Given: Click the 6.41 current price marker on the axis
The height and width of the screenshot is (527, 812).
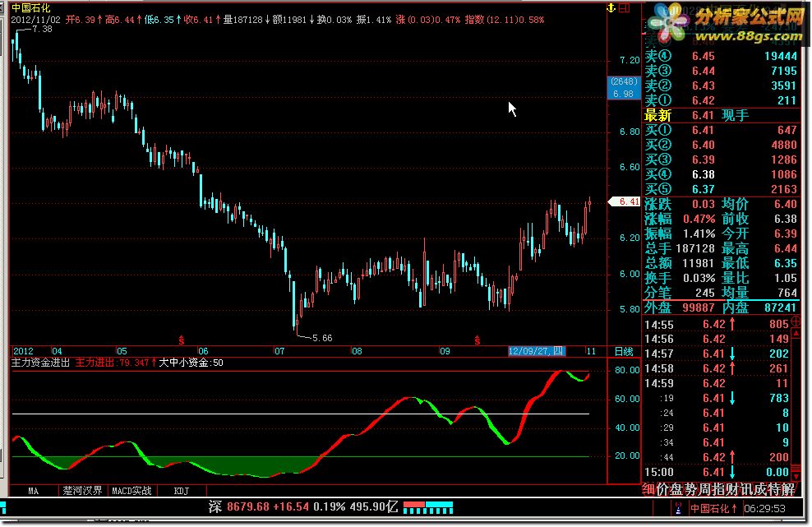Looking at the screenshot, I should [x=625, y=201].
